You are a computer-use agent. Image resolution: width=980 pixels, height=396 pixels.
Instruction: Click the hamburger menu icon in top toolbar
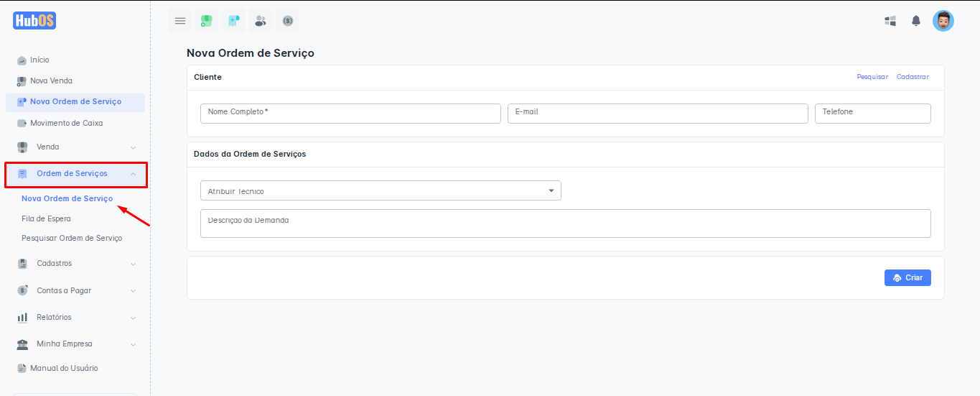point(180,21)
